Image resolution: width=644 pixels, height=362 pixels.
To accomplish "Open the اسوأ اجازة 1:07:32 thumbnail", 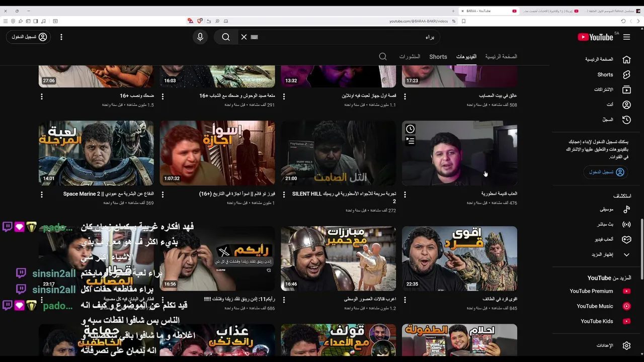I will click(x=217, y=153).
